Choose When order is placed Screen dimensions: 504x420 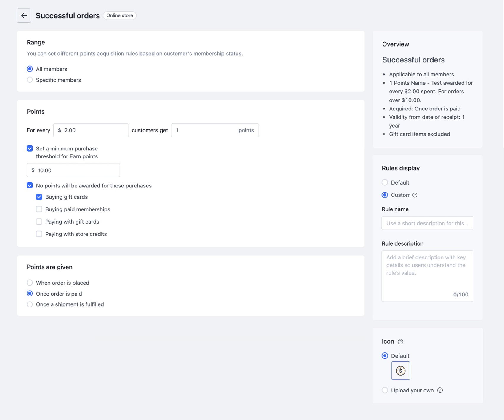pos(30,283)
